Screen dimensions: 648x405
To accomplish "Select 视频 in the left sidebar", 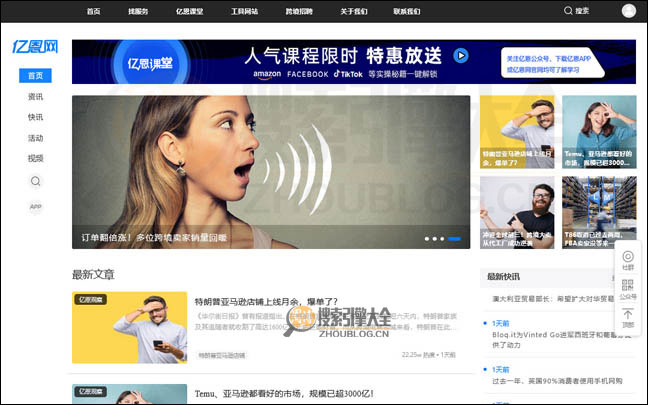I will point(36,158).
